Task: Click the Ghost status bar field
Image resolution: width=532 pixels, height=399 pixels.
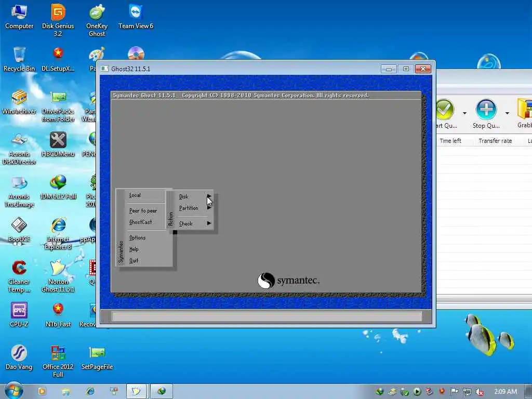Action: [267, 316]
